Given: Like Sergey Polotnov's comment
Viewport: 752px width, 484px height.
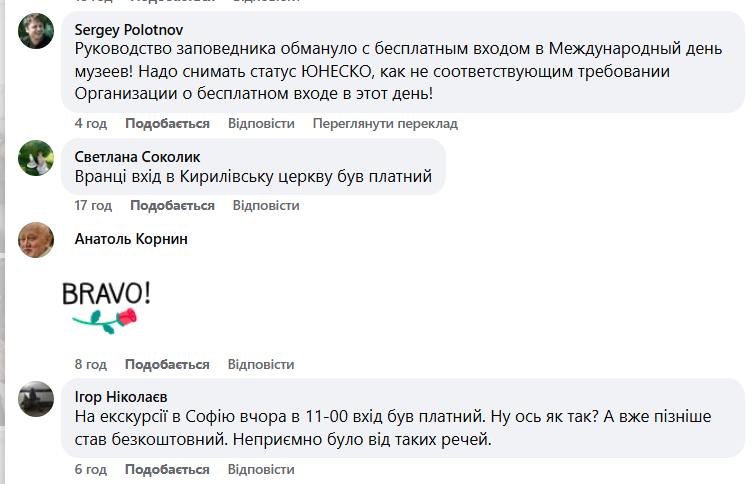Looking at the screenshot, I should point(167,123).
